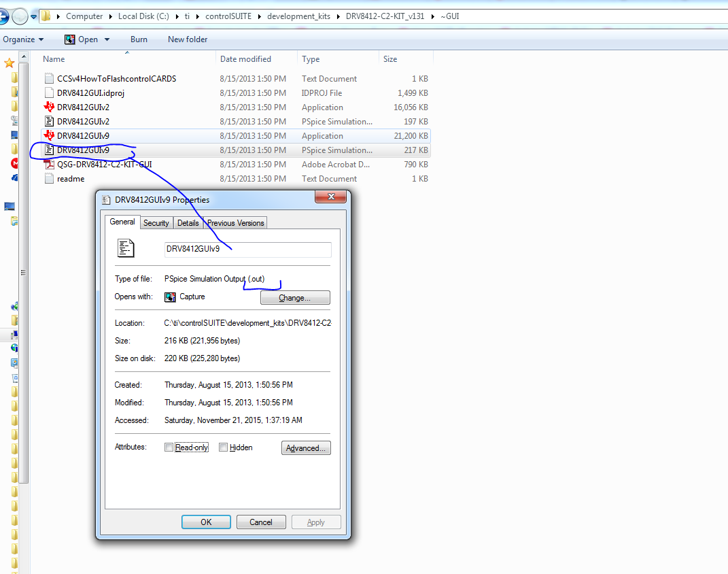The height and width of the screenshot is (574, 728).
Task: Toggle the Hidden attribute checkbox
Action: click(224, 448)
